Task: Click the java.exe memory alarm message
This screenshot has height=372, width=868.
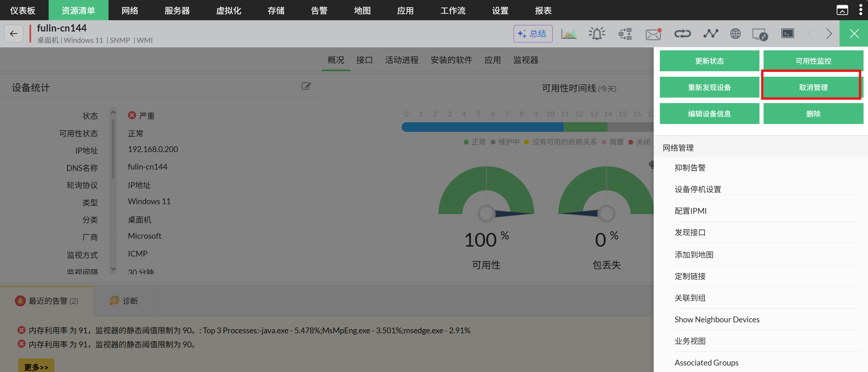Action: 249,330
